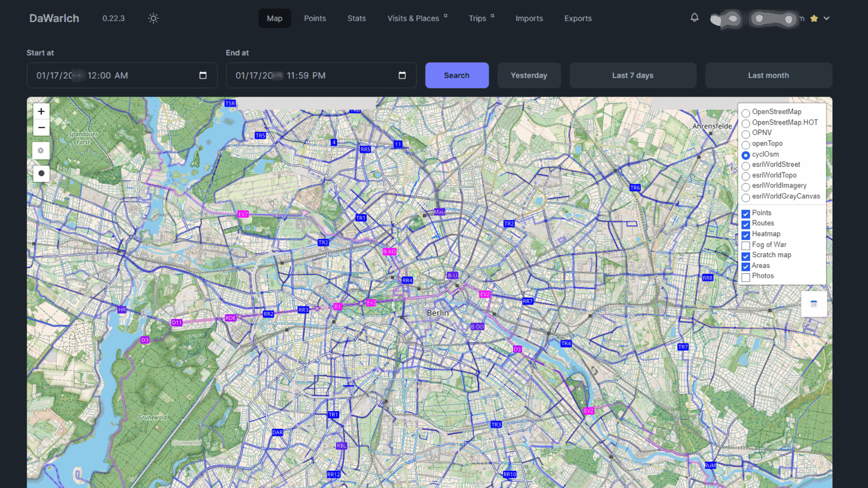Click the black circle drawing tool
The height and width of the screenshot is (488, 868).
(x=41, y=174)
